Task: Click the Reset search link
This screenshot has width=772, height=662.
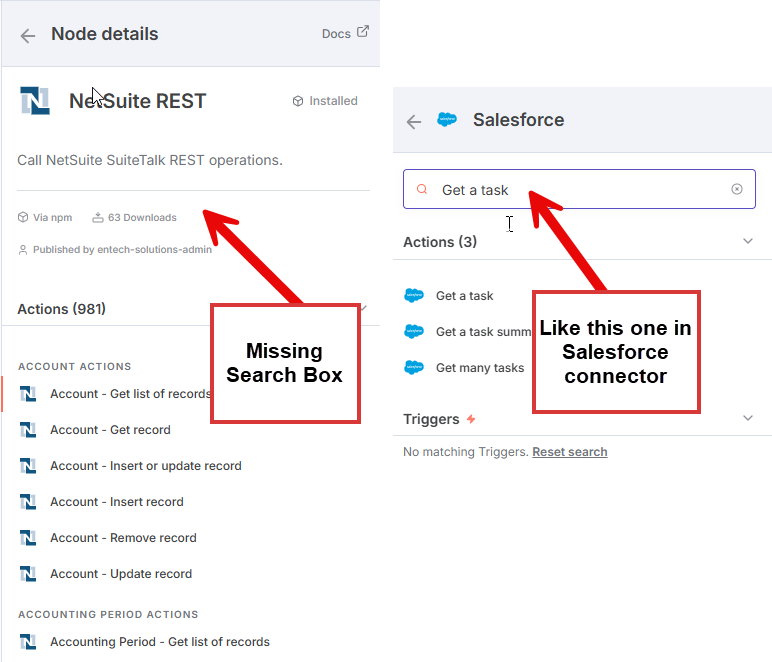Action: (570, 452)
